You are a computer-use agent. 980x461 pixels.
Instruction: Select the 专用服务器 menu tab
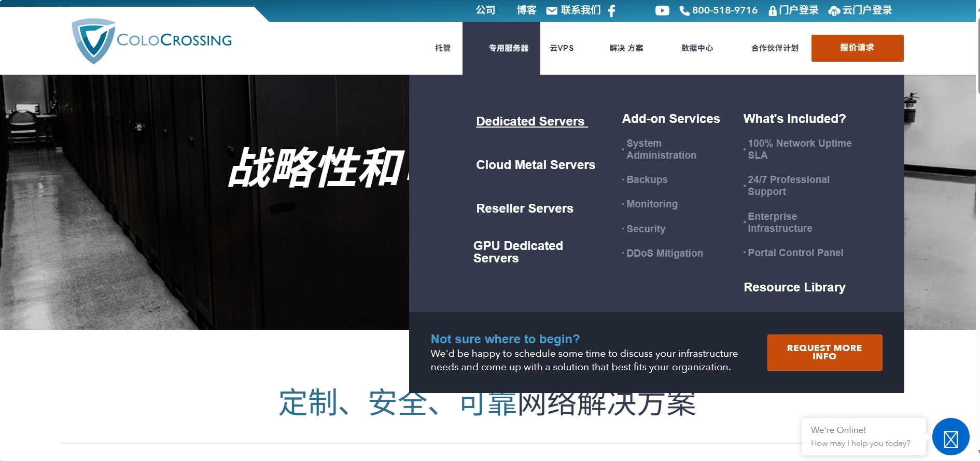pos(508,48)
